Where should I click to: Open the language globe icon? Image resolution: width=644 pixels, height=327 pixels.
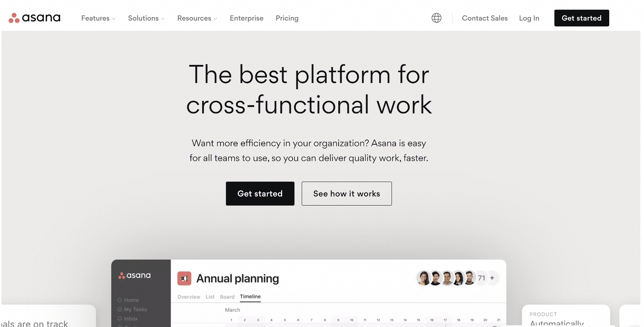tap(436, 18)
